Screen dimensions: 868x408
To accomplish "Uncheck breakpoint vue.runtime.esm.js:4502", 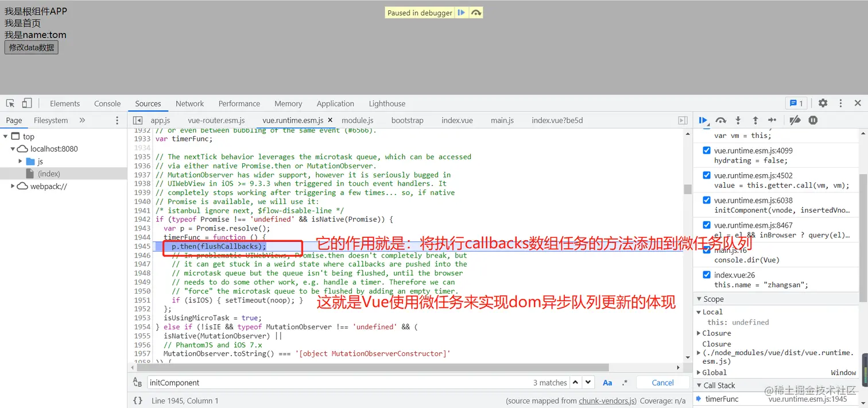I will 707,175.
